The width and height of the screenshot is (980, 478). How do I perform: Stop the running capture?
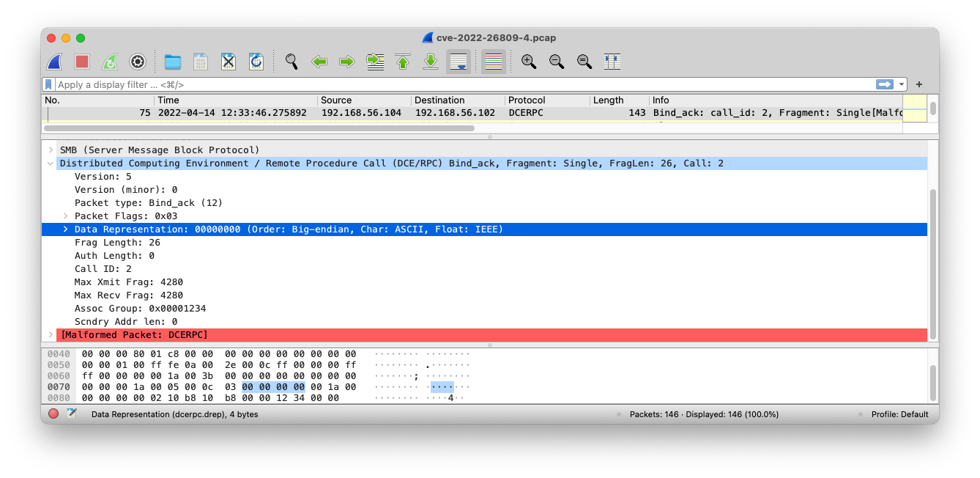81,62
